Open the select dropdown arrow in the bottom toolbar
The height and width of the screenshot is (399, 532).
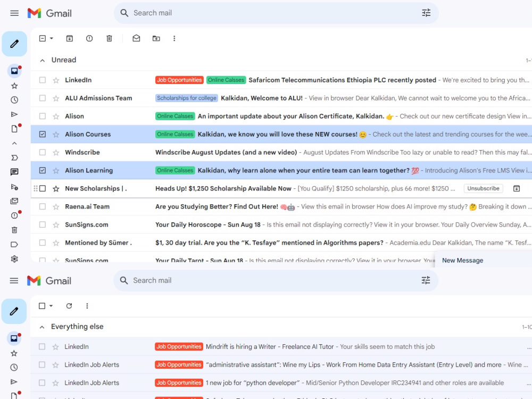click(51, 306)
